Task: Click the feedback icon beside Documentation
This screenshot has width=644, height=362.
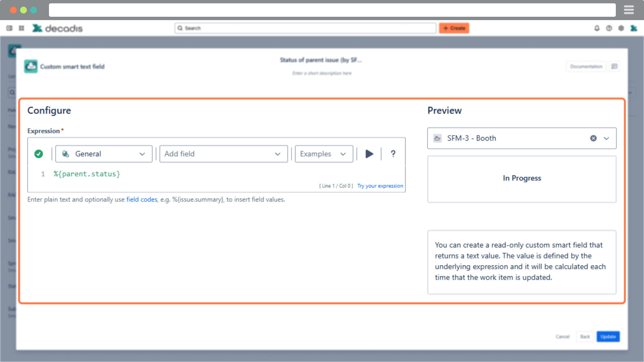Action: point(614,66)
